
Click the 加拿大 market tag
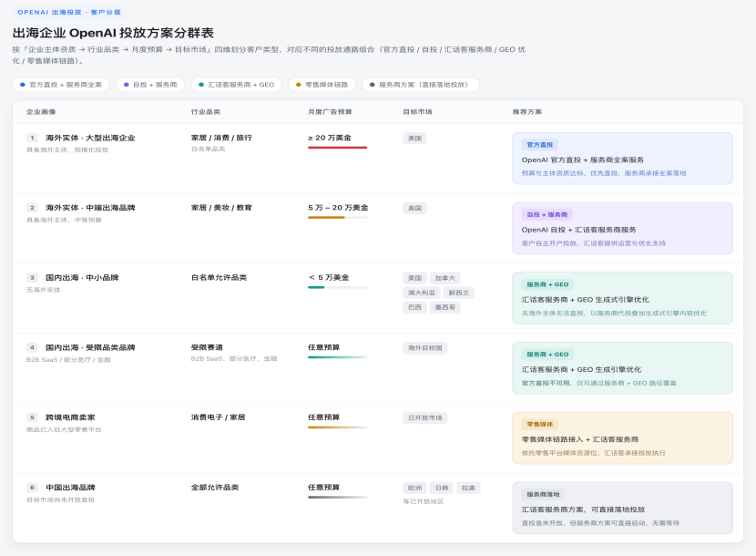tap(445, 278)
